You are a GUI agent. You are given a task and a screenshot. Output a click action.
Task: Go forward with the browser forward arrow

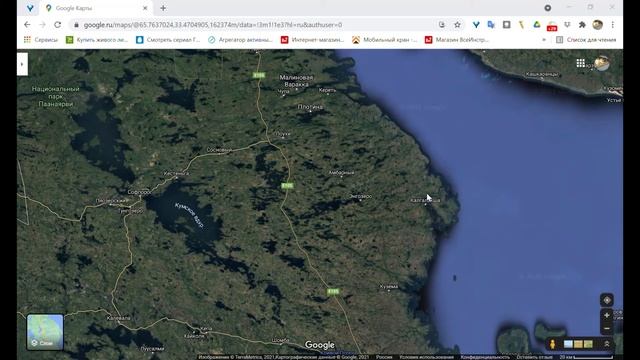coord(42,25)
